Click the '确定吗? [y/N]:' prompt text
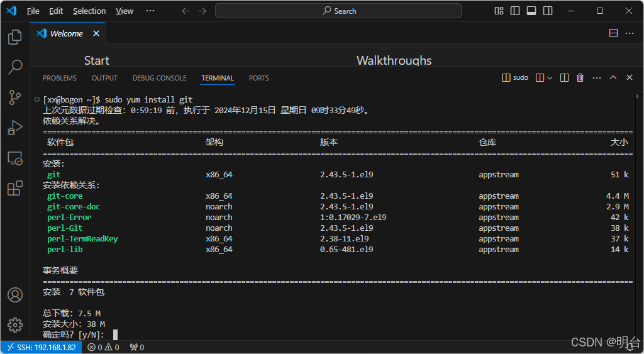Image resolution: width=644 pixels, height=354 pixels. coord(74,335)
